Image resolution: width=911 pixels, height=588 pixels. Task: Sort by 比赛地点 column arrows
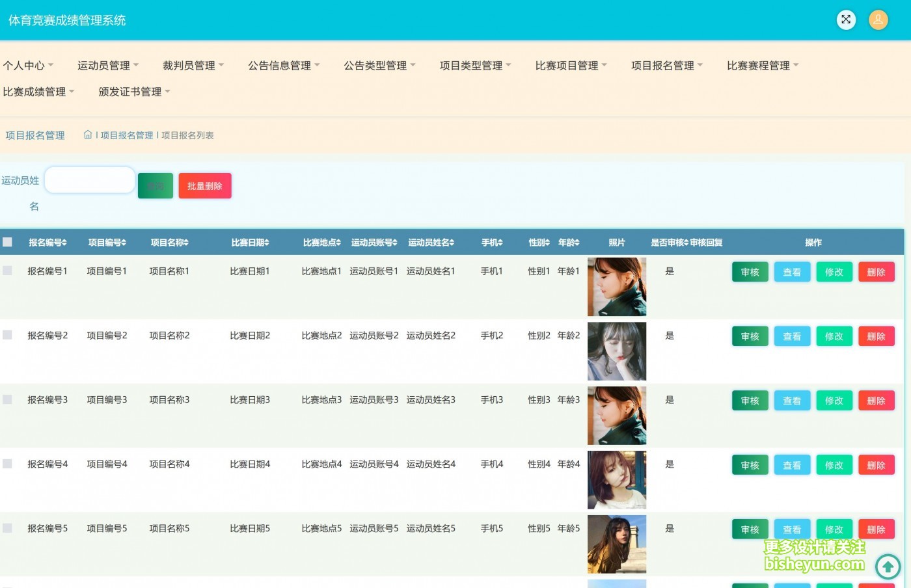338,243
